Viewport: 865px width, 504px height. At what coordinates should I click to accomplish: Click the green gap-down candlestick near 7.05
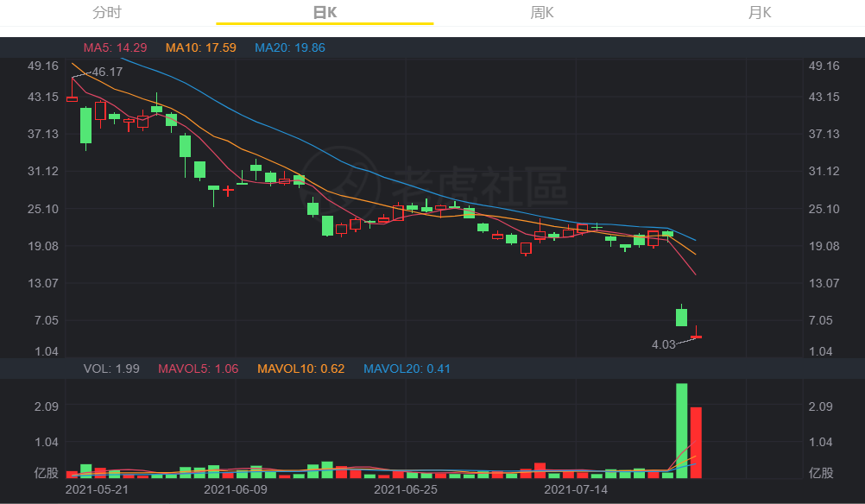tap(682, 317)
